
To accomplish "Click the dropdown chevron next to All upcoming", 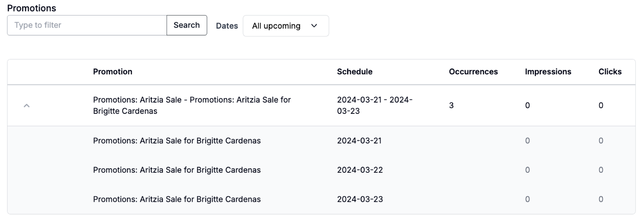I will click(314, 26).
